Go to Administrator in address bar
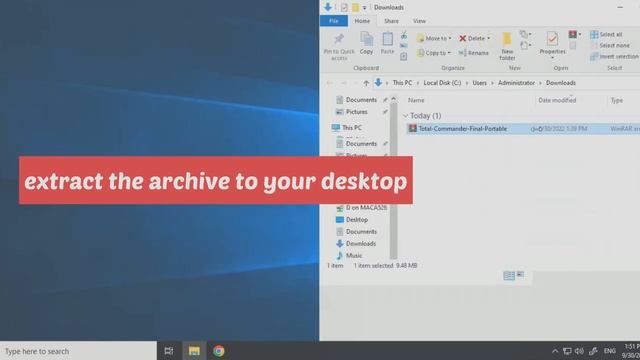640x360 pixels. 516,83
